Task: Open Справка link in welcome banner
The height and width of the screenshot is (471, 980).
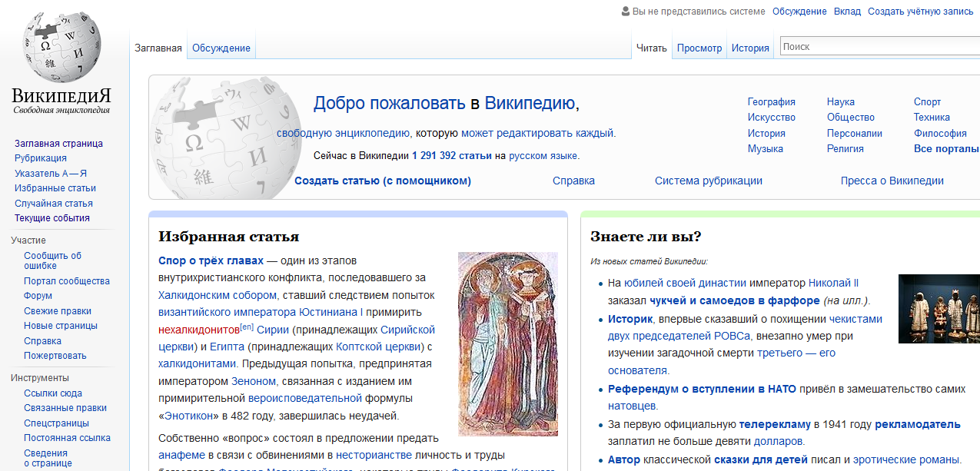Action: coord(573,181)
